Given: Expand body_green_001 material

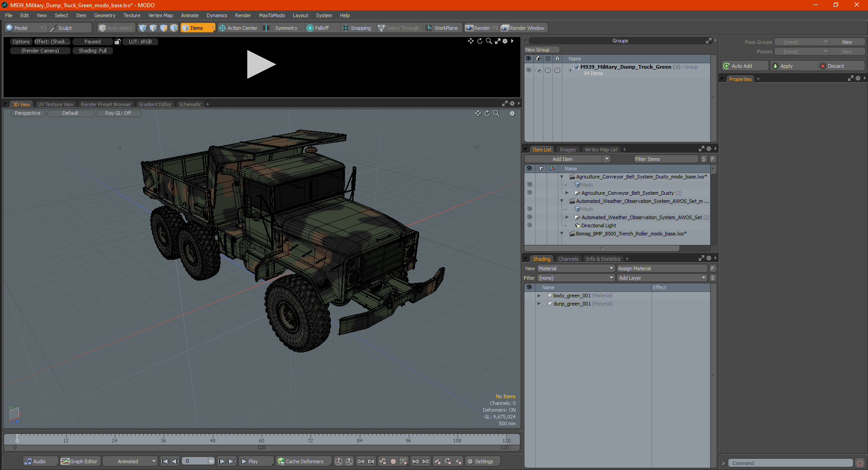Looking at the screenshot, I should coord(539,296).
